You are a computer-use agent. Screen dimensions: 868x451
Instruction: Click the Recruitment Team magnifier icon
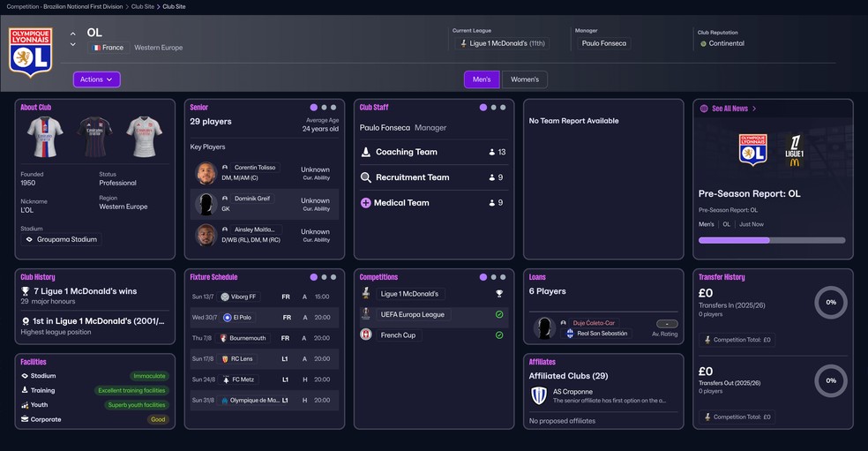(365, 177)
